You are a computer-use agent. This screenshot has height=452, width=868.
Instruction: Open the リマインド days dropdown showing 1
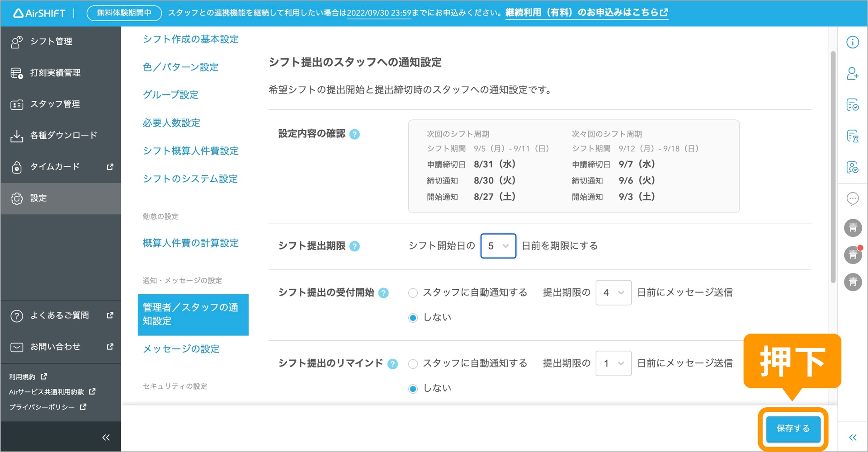[613, 363]
